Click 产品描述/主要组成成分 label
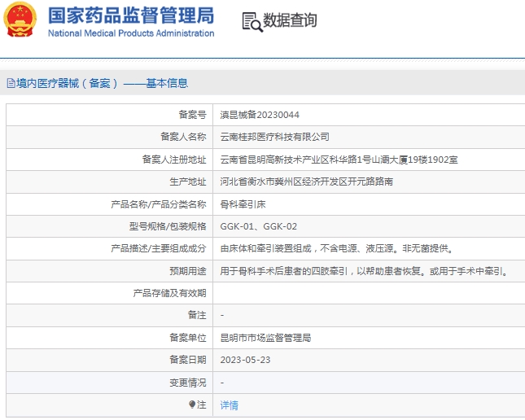 159,248
